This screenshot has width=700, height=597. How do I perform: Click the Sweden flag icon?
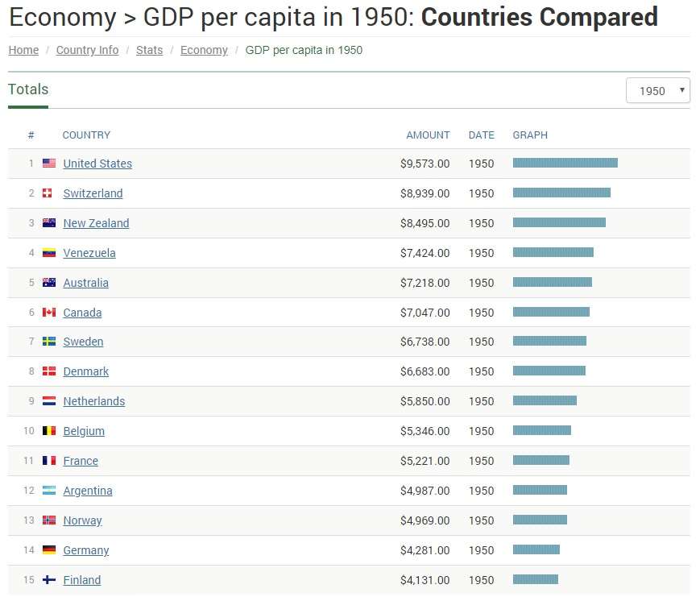[x=49, y=342]
